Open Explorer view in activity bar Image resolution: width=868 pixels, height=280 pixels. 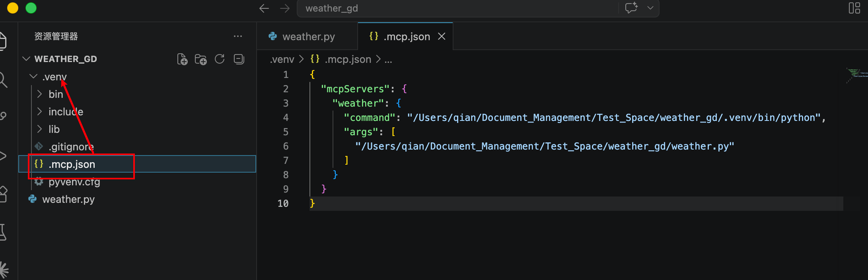coord(3,41)
